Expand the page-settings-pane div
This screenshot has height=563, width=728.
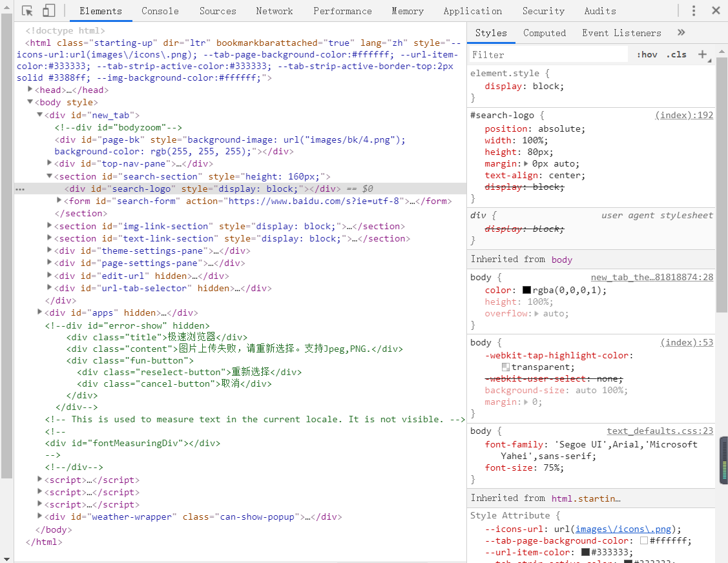pos(49,262)
